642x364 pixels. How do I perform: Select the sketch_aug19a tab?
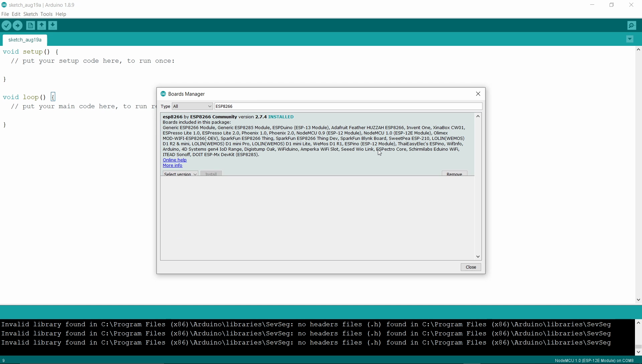pos(25,40)
